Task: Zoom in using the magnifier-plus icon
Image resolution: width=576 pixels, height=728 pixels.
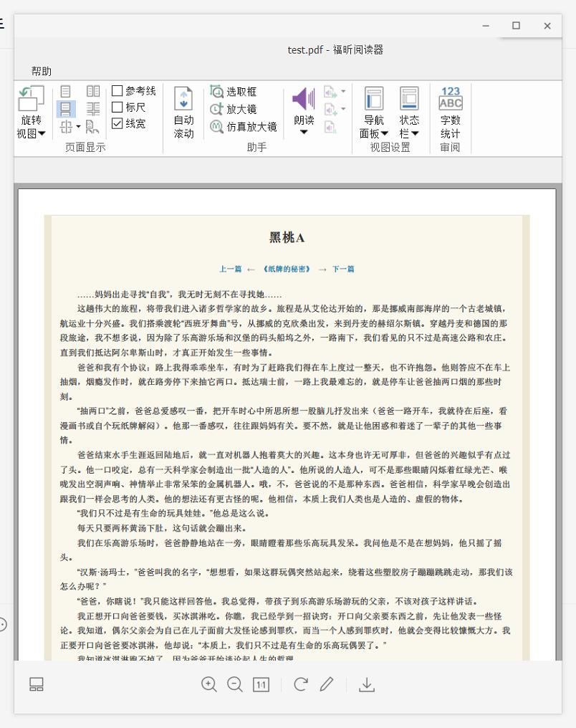Action: 209,684
